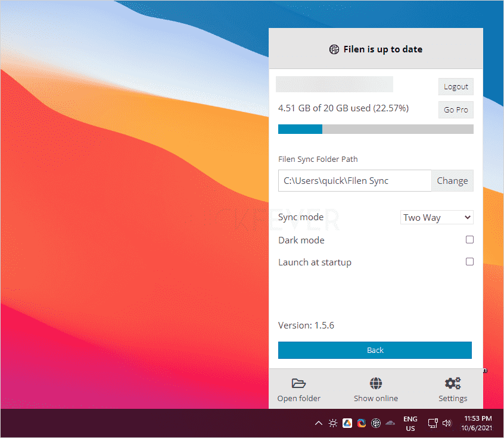Click the brightness sun tray icon
This screenshot has width=504, height=438.
(x=333, y=423)
